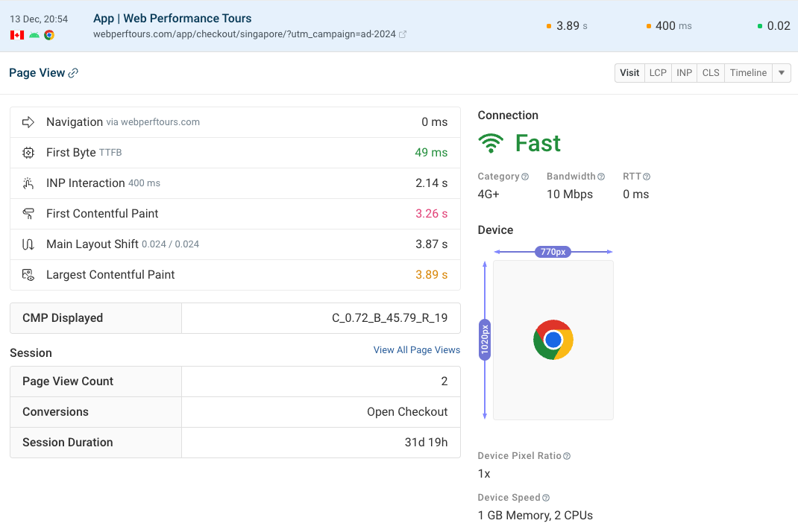Click the Device Pixel Ratio help icon
The image size is (798, 532).
566,455
